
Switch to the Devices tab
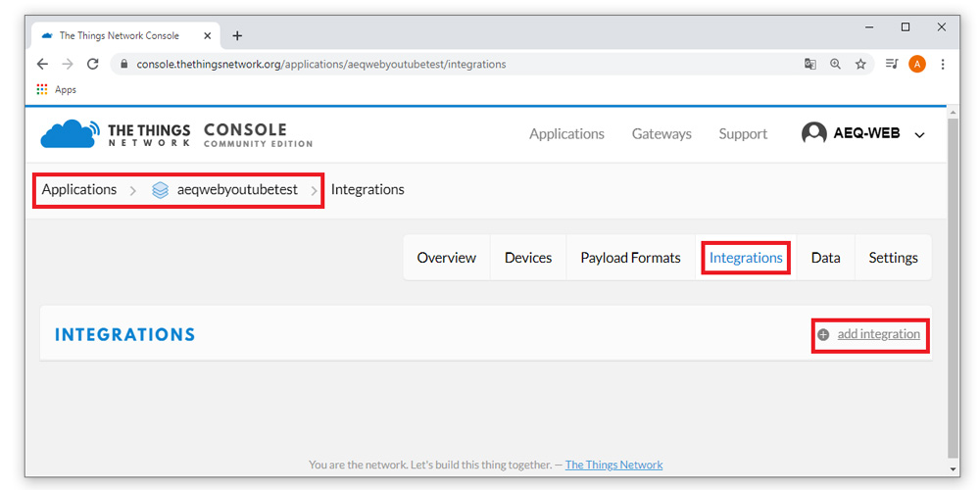[528, 258]
